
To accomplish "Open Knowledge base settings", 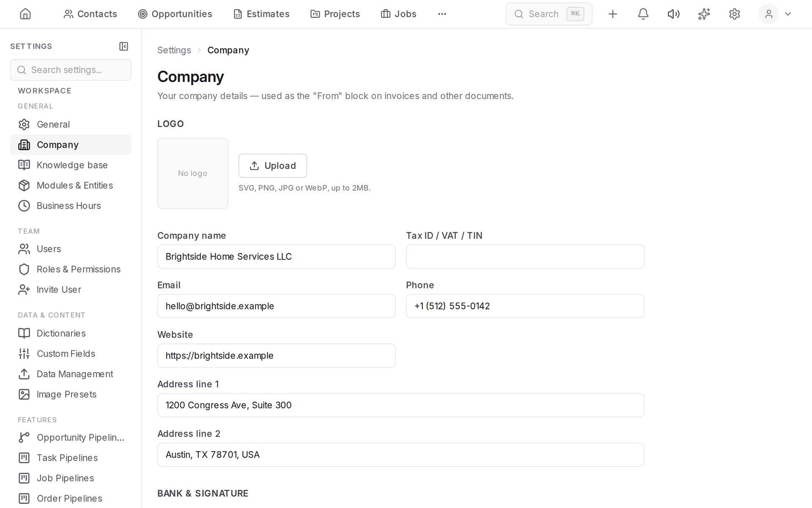I will coord(71,165).
